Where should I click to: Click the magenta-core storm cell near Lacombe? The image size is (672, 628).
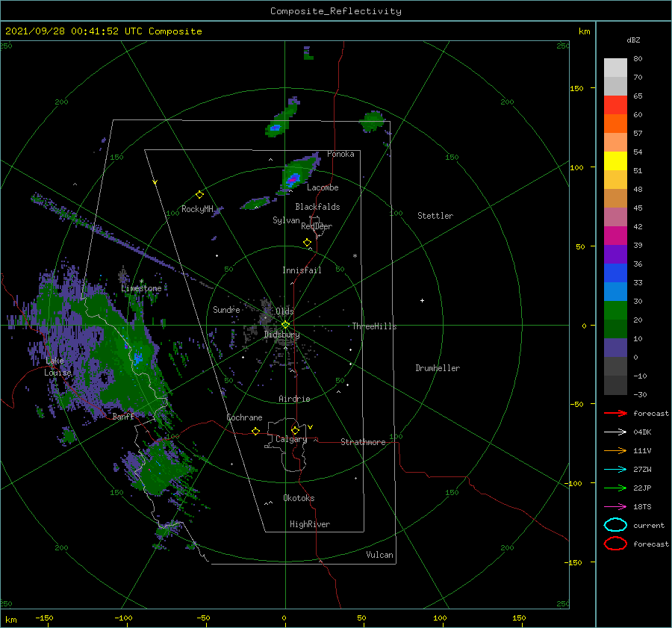click(301, 173)
